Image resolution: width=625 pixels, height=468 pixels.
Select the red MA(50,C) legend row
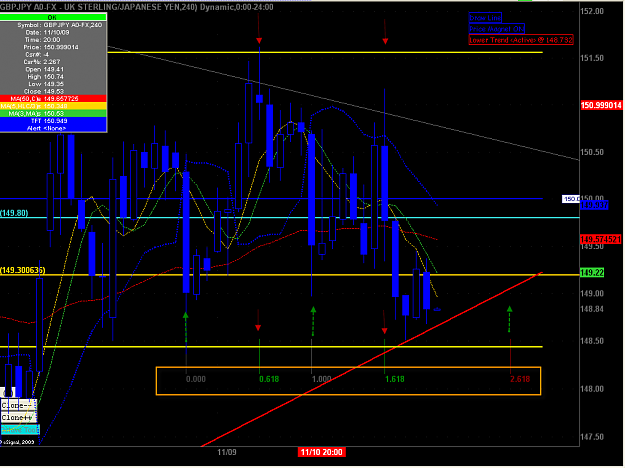53,98
